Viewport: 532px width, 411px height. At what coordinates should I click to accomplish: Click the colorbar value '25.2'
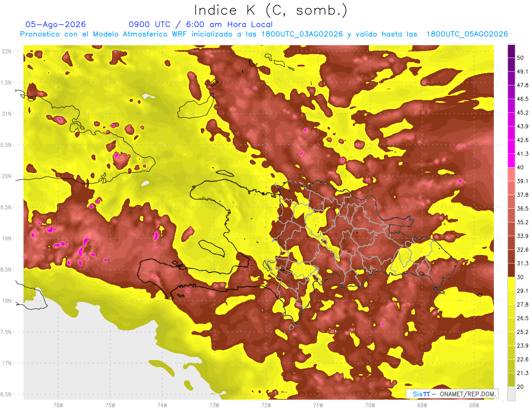click(x=523, y=332)
